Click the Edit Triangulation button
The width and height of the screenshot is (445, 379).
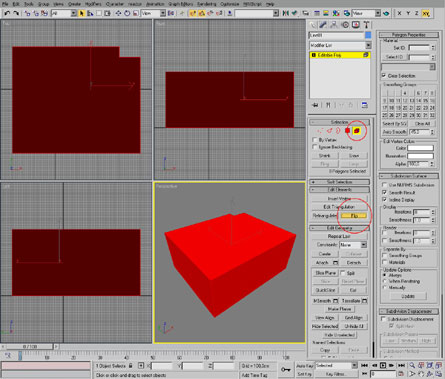point(339,207)
